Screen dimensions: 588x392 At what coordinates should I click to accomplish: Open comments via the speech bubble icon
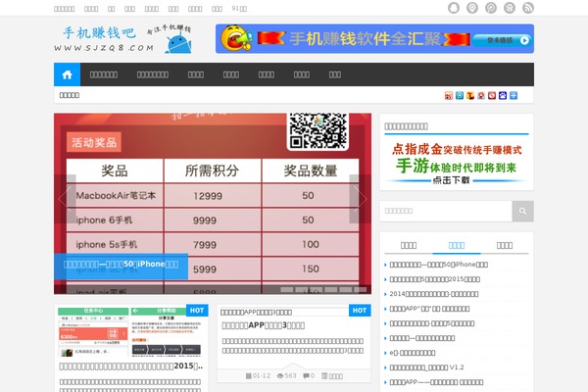(x=306, y=376)
